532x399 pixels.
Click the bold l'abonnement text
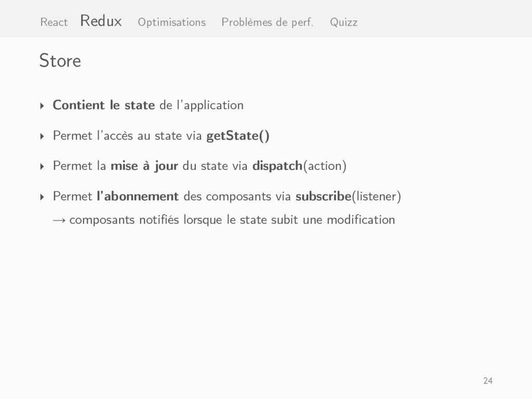click(x=138, y=196)
